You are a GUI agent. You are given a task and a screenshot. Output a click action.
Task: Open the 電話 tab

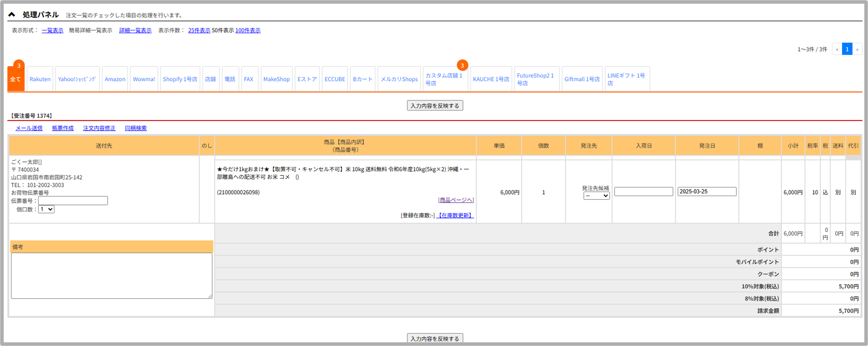[x=230, y=79]
